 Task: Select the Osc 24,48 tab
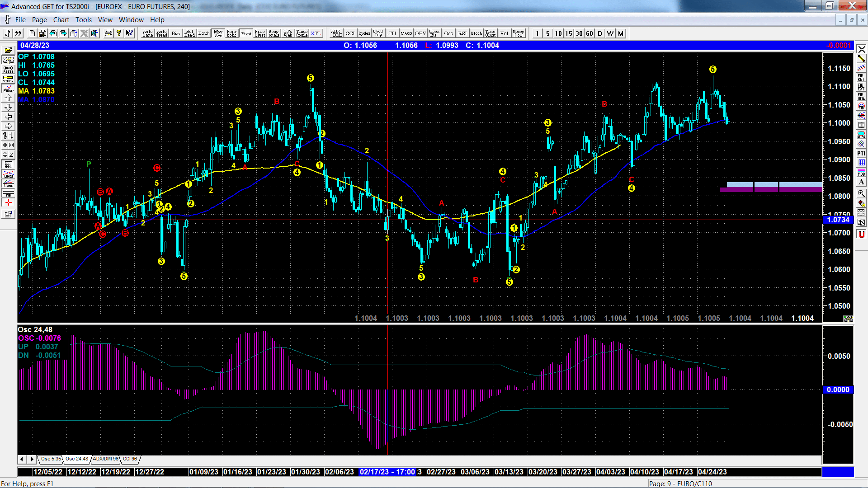pos(77,459)
